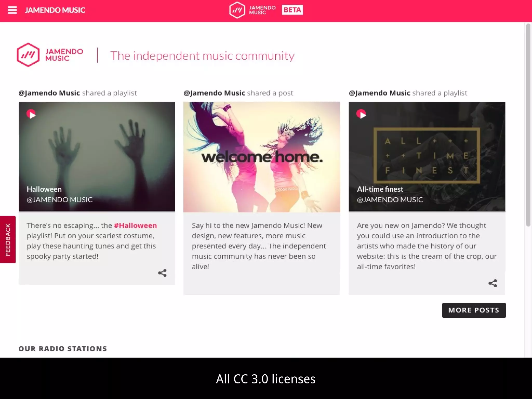This screenshot has height=399, width=532.
Task: Share the Halloween playlist post
Action: click(x=162, y=273)
